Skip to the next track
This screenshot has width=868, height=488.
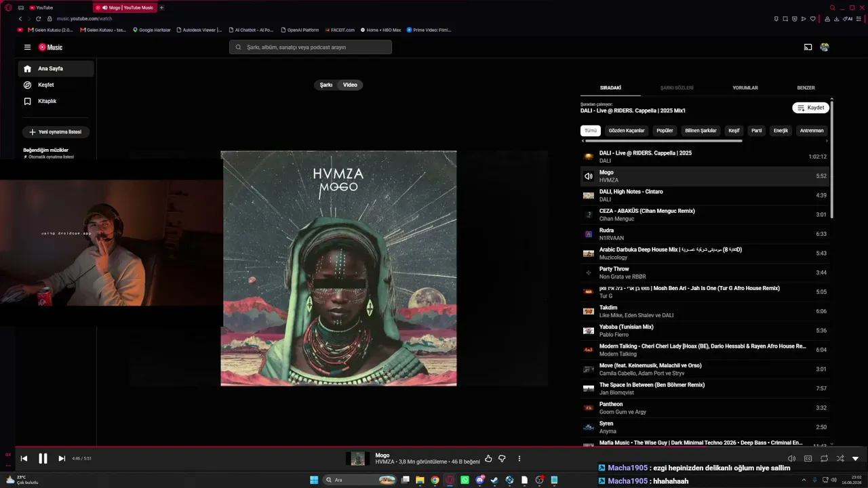(x=62, y=459)
